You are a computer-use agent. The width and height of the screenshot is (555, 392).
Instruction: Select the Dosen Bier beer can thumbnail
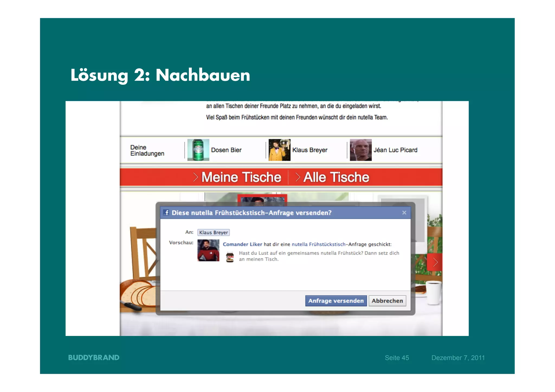click(198, 150)
